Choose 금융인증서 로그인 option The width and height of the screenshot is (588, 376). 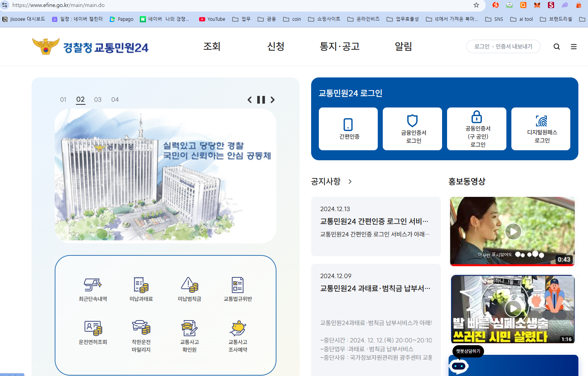pyautogui.click(x=412, y=129)
